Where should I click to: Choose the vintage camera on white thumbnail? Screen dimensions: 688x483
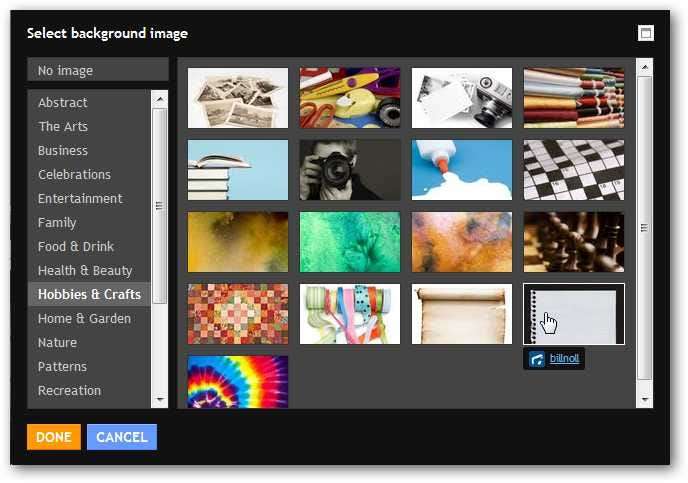click(462, 98)
